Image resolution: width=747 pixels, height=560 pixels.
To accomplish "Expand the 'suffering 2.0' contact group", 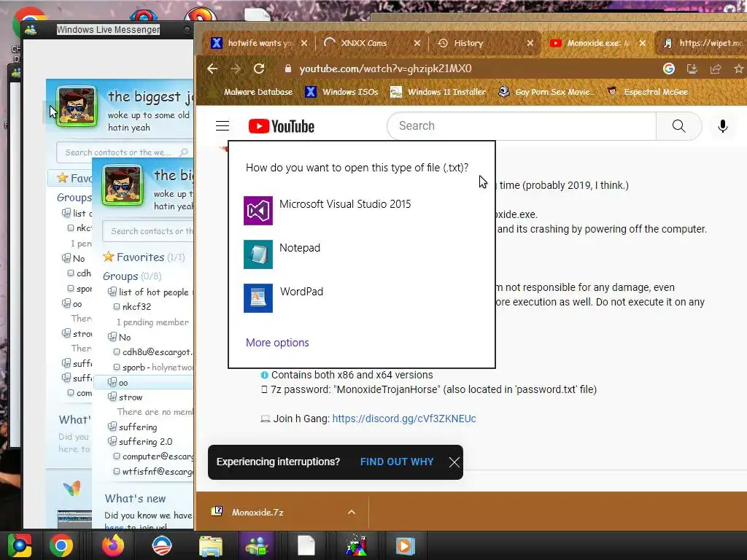I will tap(112, 441).
